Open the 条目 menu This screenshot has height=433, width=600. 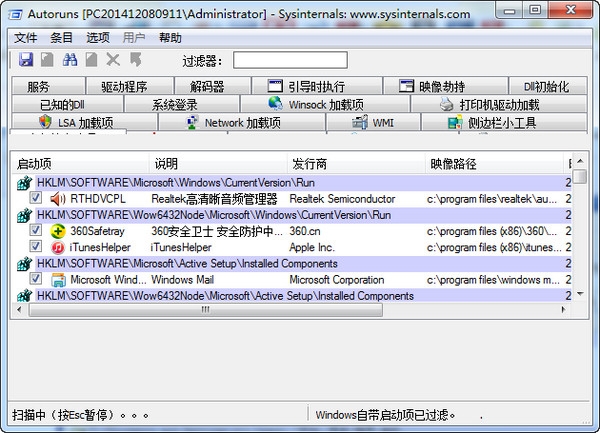(x=62, y=38)
